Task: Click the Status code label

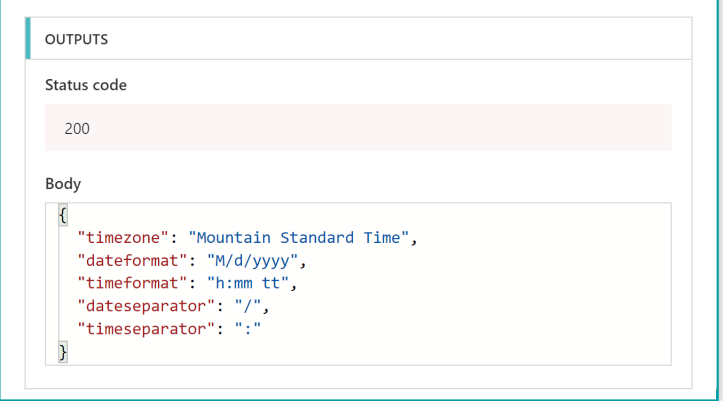Action: [86, 85]
